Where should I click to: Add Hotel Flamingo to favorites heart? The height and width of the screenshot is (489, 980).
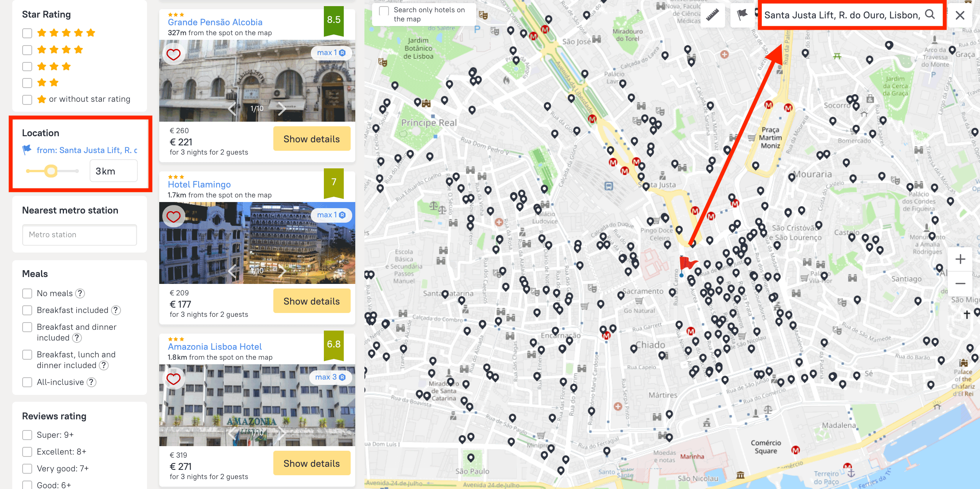(173, 217)
